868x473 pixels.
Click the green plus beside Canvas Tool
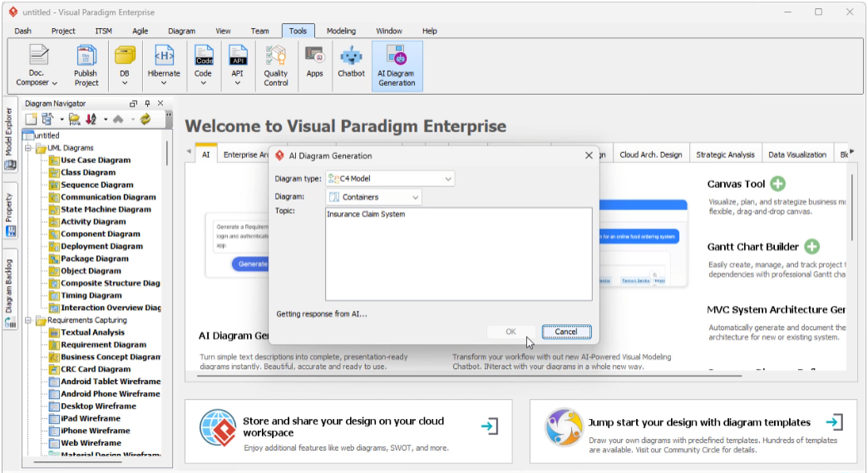point(777,184)
